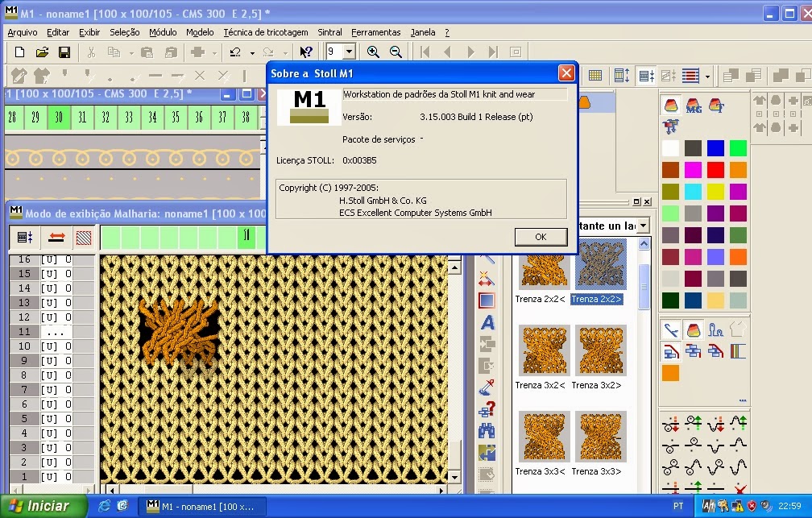This screenshot has height=518, width=812.
Task: Click the Internet Explorer quick launch icon
Action: click(x=104, y=506)
